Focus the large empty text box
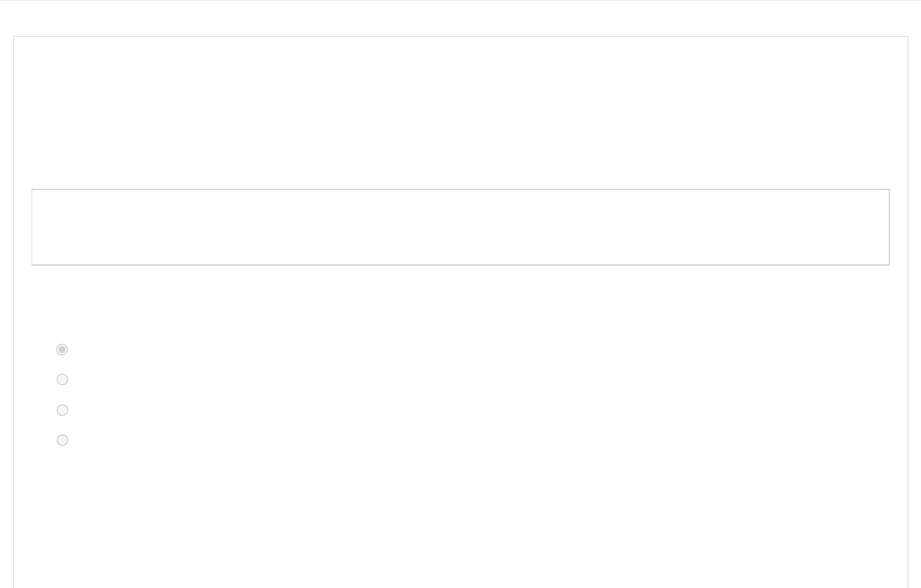This screenshot has width=921, height=588. (460, 227)
